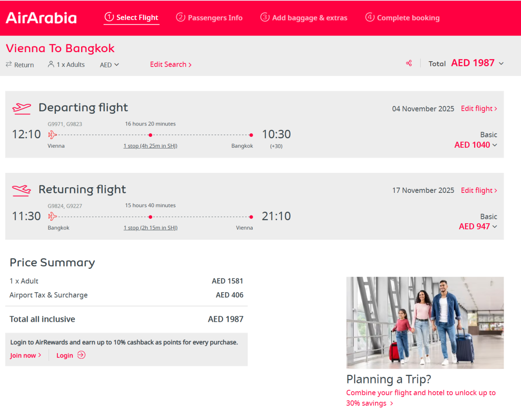
Task: Click Edit Search link
Action: [171, 64]
